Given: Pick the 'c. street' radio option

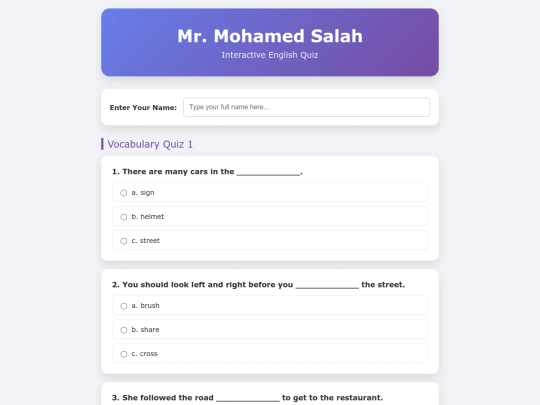Looking at the screenshot, I should click(x=124, y=241).
